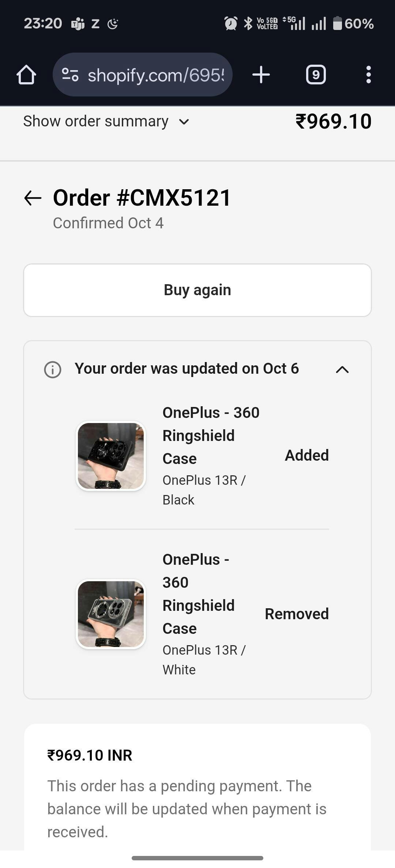The height and width of the screenshot is (868, 395).
Task: Go back using arrow beside Order #CMX5121
Action: (33, 198)
